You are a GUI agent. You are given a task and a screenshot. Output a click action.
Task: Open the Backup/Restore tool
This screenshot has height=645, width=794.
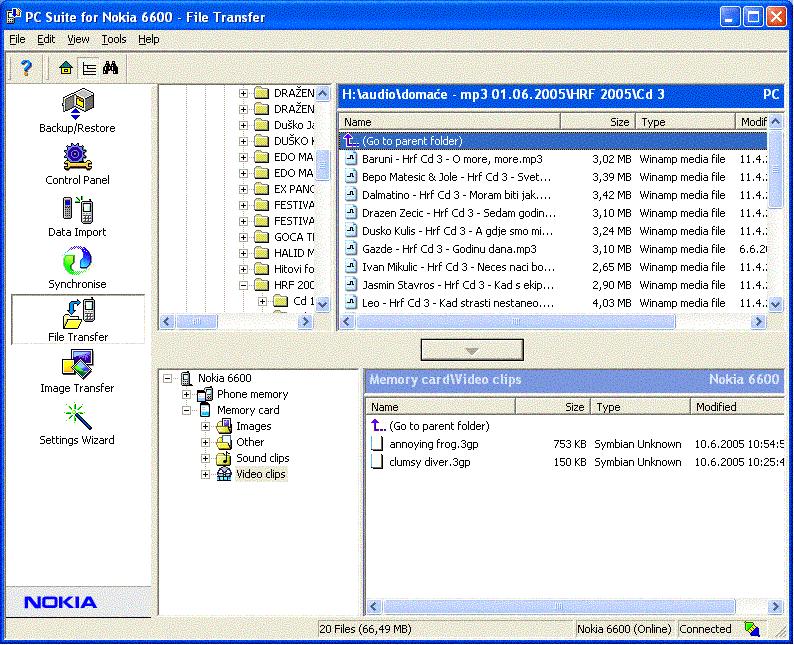77,110
